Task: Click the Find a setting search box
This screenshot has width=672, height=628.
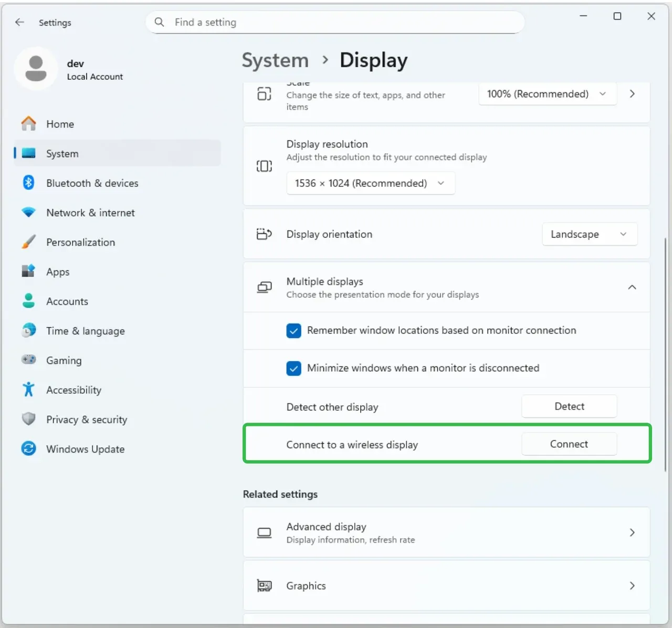Action: click(x=335, y=22)
